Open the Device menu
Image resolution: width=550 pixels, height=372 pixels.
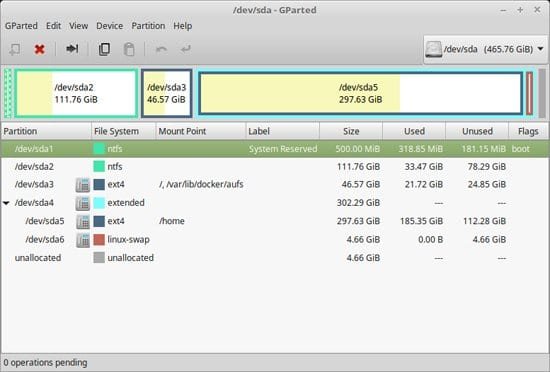pyautogui.click(x=109, y=26)
